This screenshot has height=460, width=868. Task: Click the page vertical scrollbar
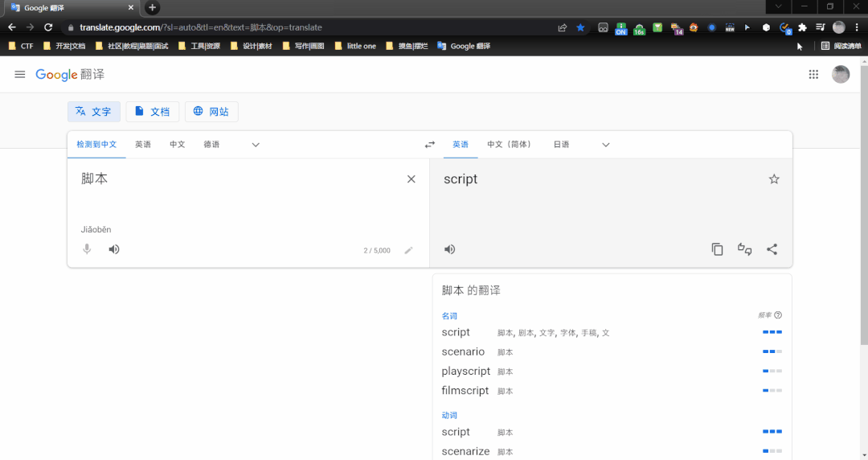click(x=864, y=205)
